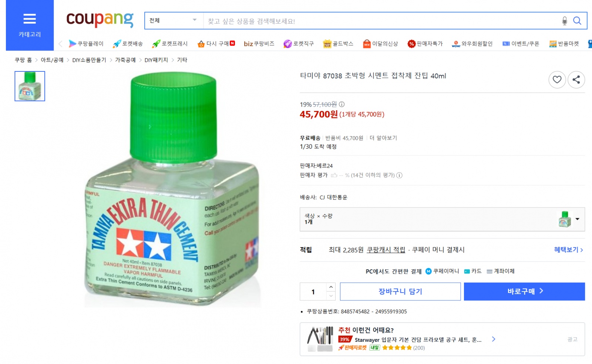Image resolution: width=592 pixels, height=364 pixels.
Task: Expand the 색상 × 수량 option dropdown
Action: [x=577, y=219]
